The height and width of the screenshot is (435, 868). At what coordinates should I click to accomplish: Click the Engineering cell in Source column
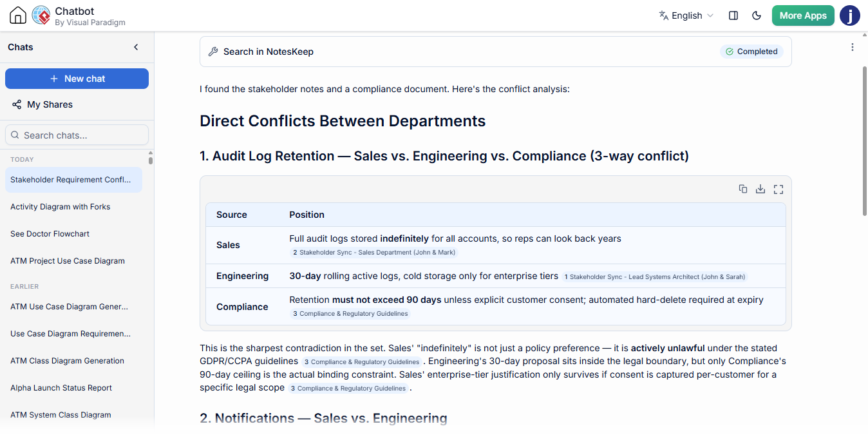click(x=242, y=276)
